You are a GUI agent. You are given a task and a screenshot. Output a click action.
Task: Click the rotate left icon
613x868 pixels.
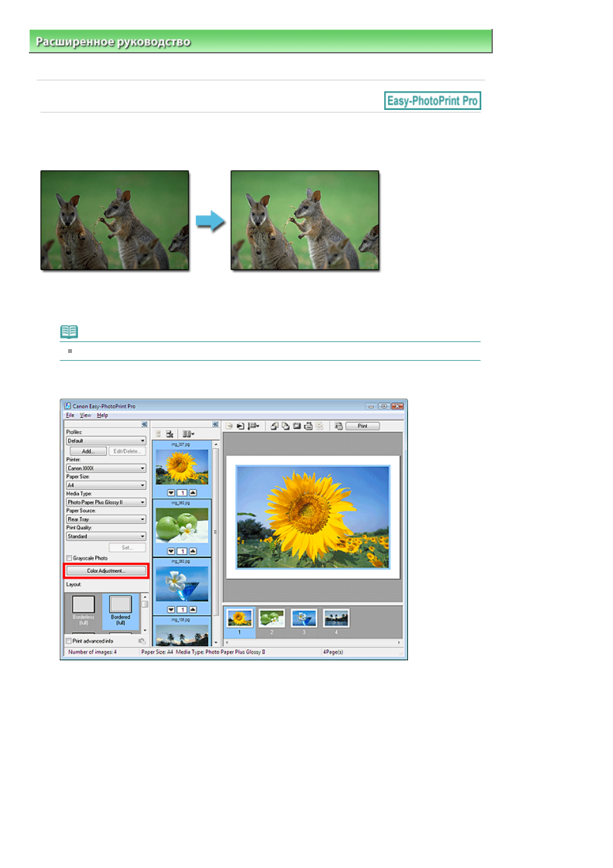274,426
